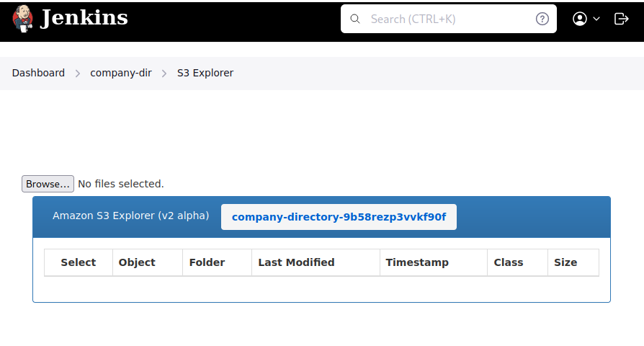Open the company-dir breadcrumb
Screen dimensions: 644x346
point(121,73)
